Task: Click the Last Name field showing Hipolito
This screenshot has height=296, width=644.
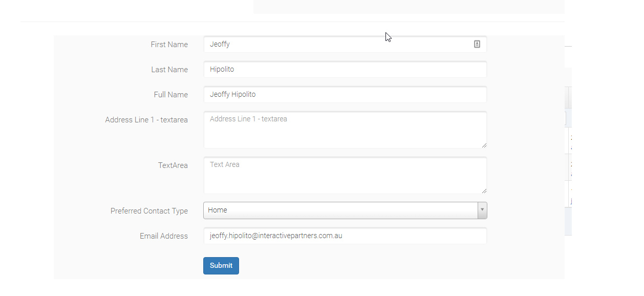Action: tap(345, 69)
